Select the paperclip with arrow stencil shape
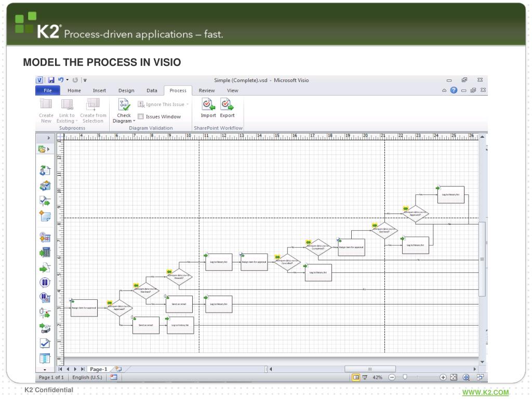 tap(45, 312)
